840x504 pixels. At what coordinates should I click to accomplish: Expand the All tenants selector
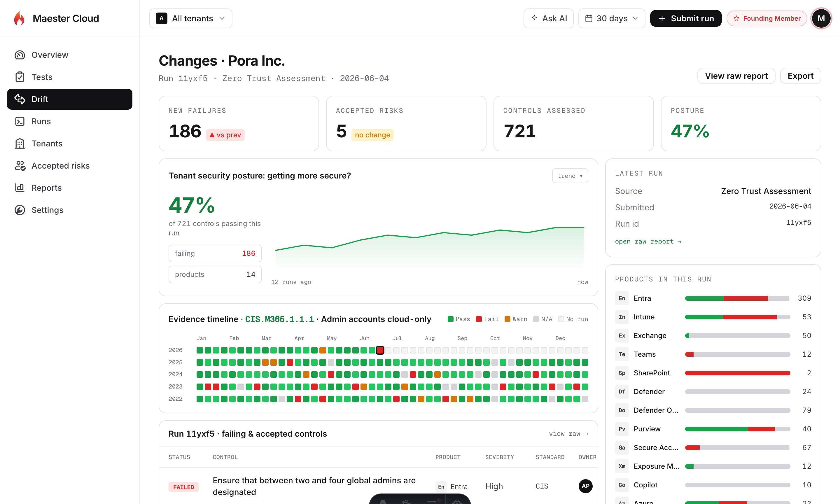pos(191,18)
